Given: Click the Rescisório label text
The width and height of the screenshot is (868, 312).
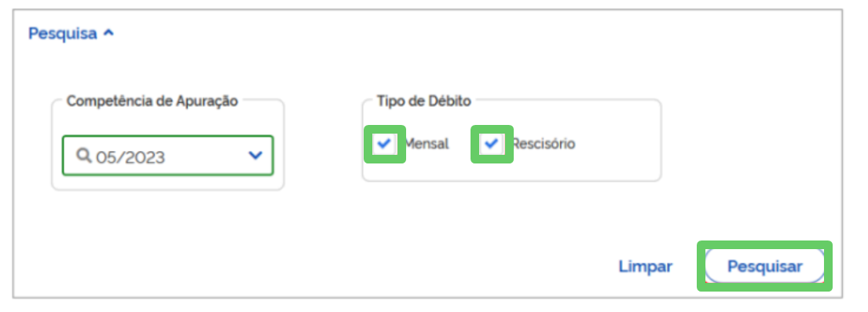Looking at the screenshot, I should pyautogui.click(x=544, y=144).
